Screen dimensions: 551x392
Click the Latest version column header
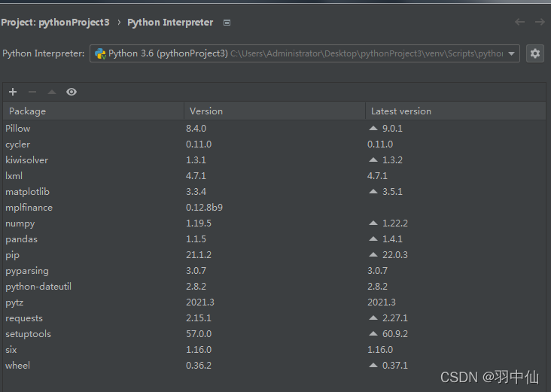pyautogui.click(x=455, y=111)
